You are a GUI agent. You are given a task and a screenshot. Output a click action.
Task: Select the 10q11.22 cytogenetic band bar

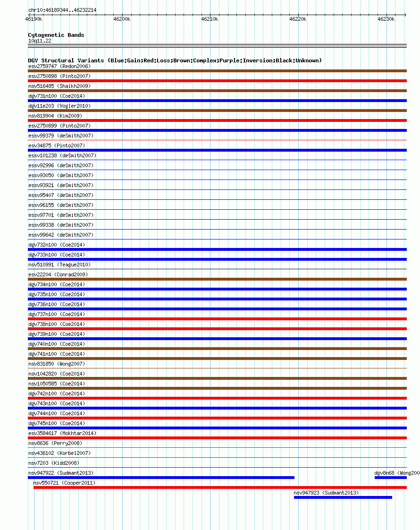coord(217,46)
